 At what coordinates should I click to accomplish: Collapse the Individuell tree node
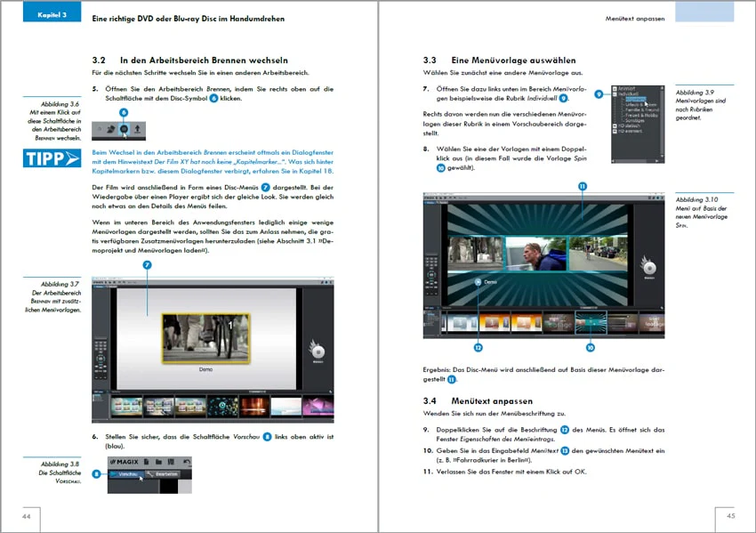[615, 94]
